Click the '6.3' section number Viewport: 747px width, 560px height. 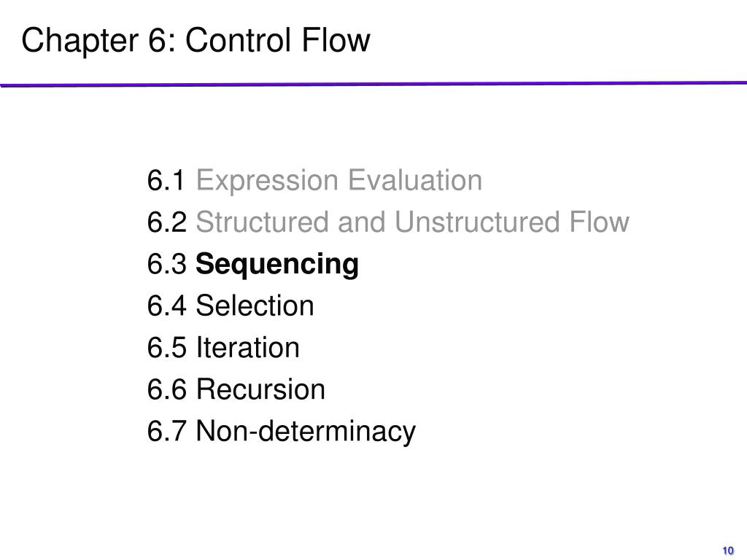(x=166, y=264)
